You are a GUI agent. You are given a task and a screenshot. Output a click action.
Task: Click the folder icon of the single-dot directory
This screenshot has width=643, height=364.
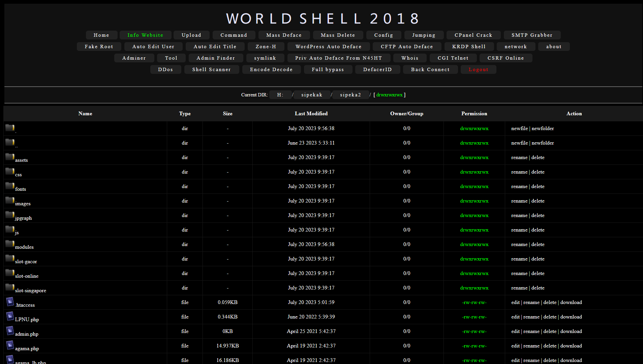[x=10, y=128]
